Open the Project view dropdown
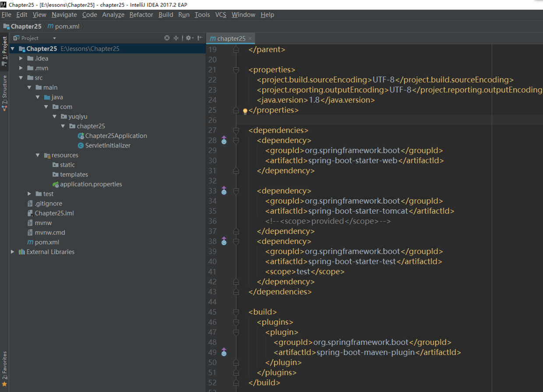 click(x=54, y=38)
